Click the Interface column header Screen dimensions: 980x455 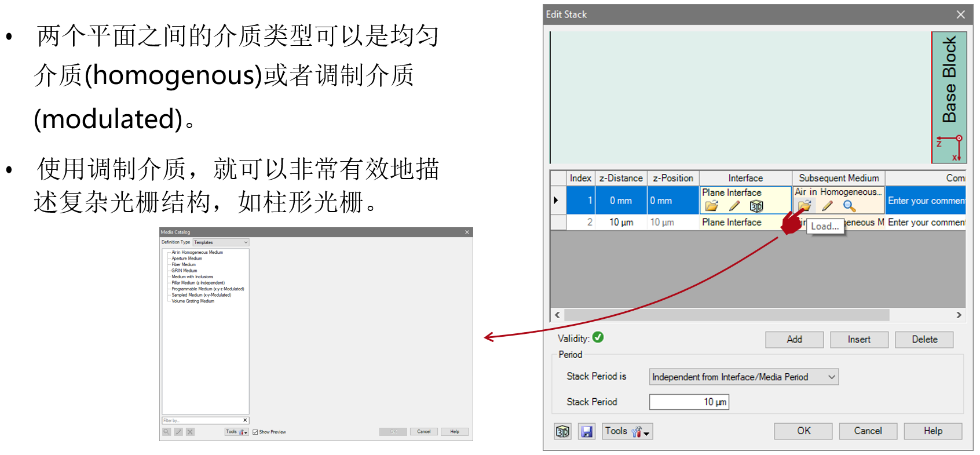(745, 178)
